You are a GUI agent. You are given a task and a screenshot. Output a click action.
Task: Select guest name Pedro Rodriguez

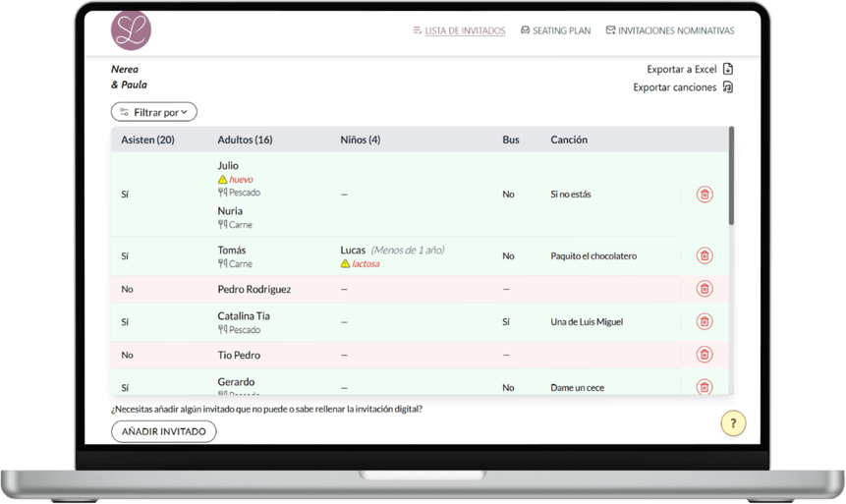254,289
